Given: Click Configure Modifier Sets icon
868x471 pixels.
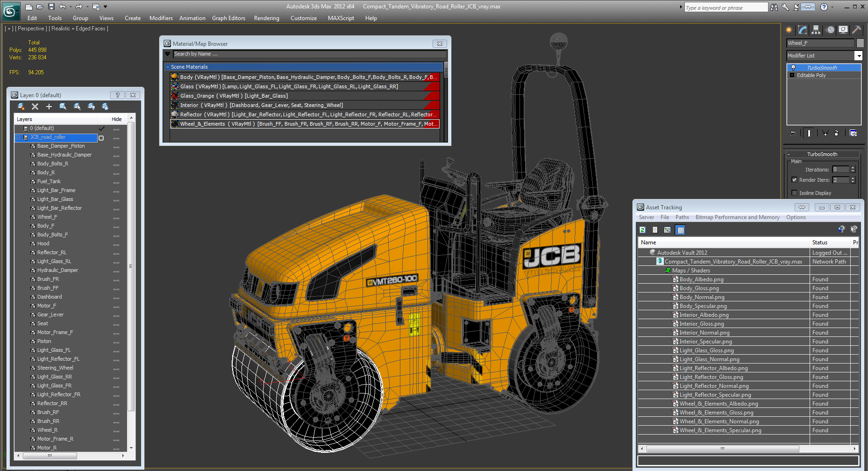Looking at the screenshot, I should click(x=853, y=133).
